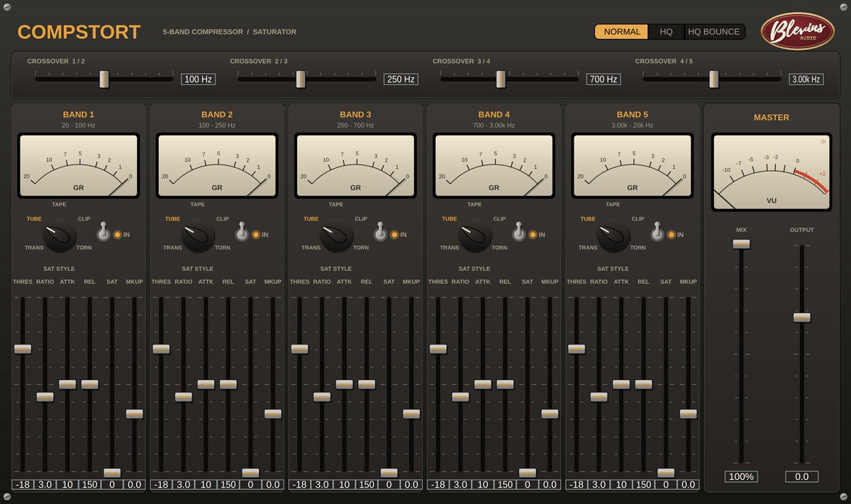Select HQ BOUNCE quality mode
The width and height of the screenshot is (851, 504).
[x=714, y=32]
